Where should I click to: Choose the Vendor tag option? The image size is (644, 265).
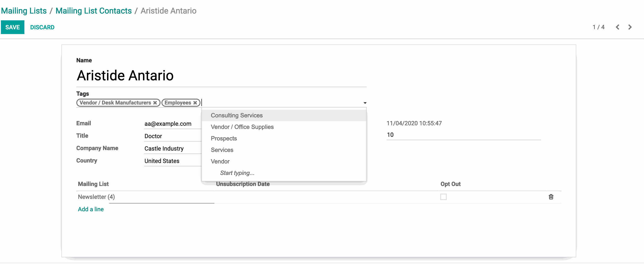(220, 161)
